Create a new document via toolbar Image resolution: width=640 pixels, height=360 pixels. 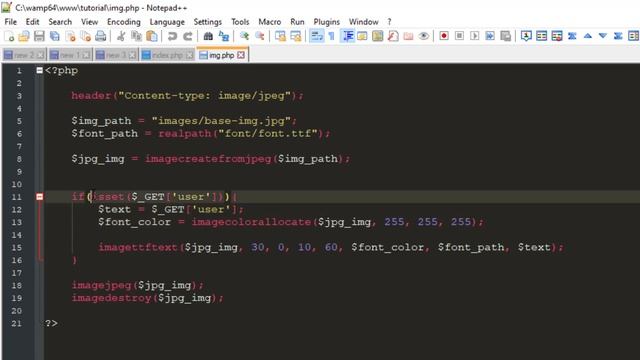[x=9, y=36]
